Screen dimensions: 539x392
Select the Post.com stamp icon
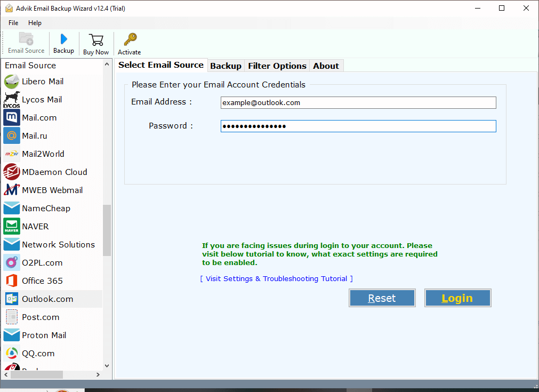click(12, 317)
